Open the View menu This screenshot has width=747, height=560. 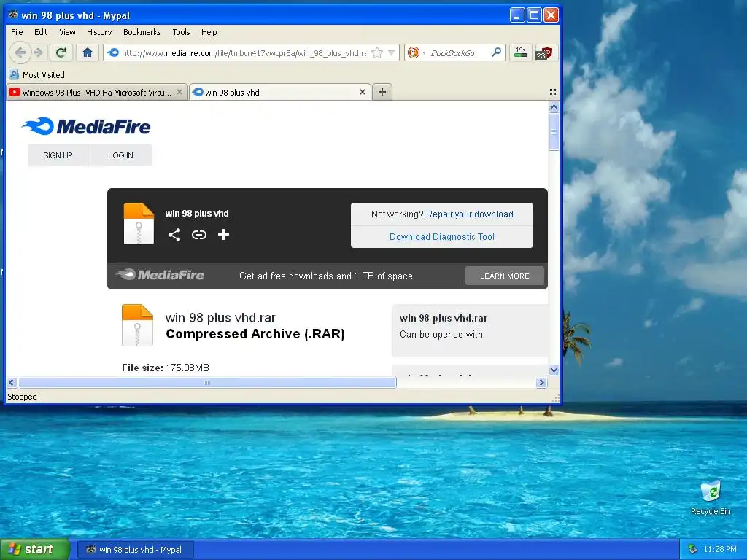pos(67,32)
